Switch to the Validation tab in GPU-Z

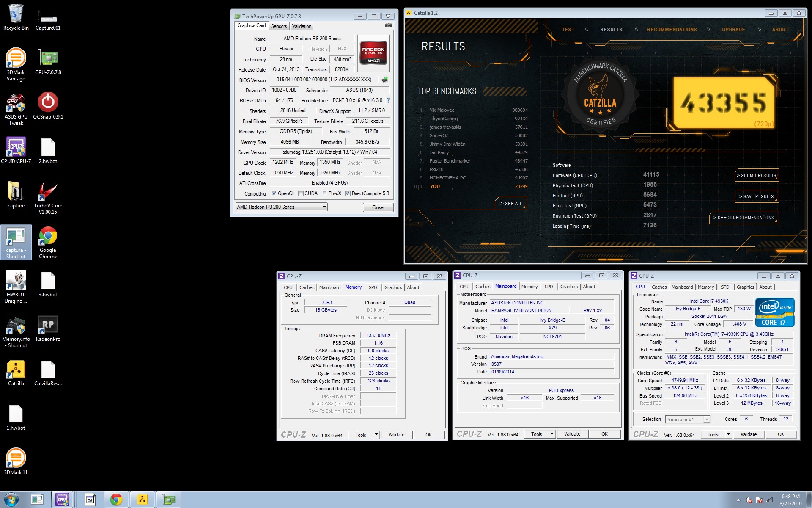[302, 26]
